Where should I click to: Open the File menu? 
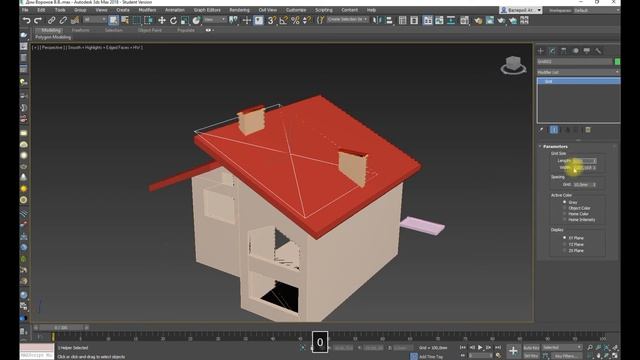[25, 10]
